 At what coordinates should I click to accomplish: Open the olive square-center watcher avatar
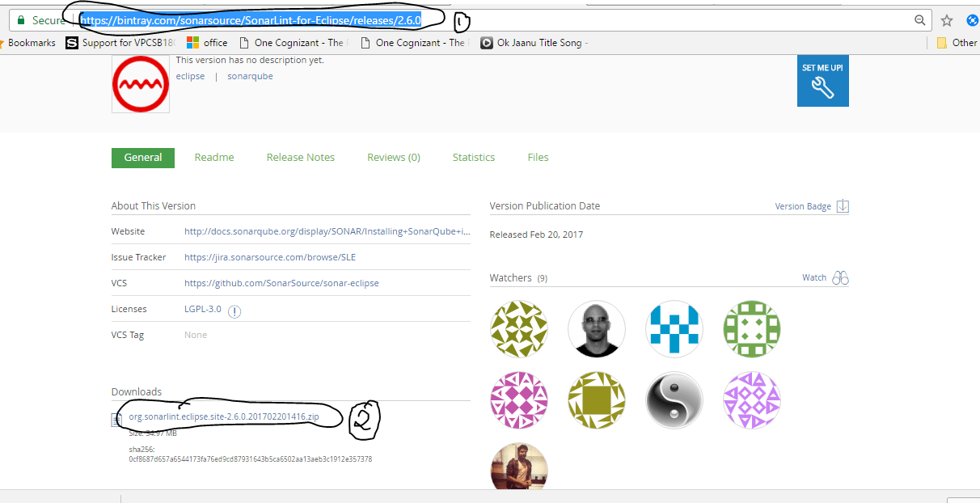[x=597, y=400]
